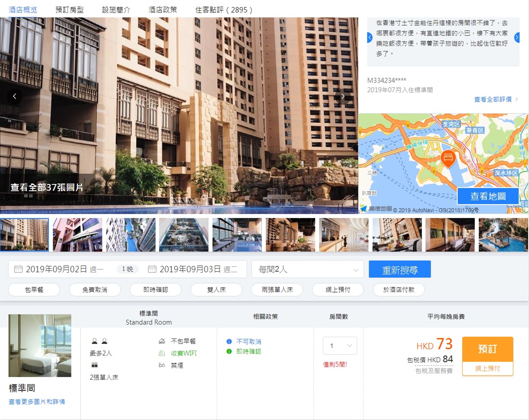Click the check-in date calendar icon
The height and width of the screenshot is (420, 529).
18,269
